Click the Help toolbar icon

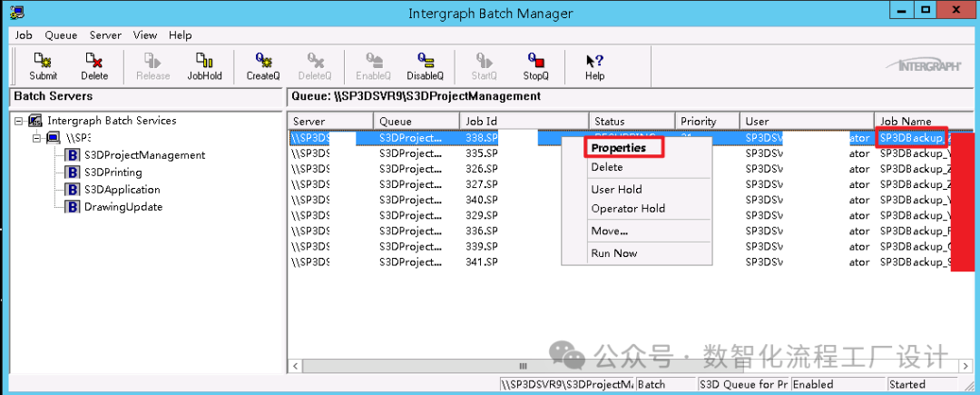(x=594, y=61)
